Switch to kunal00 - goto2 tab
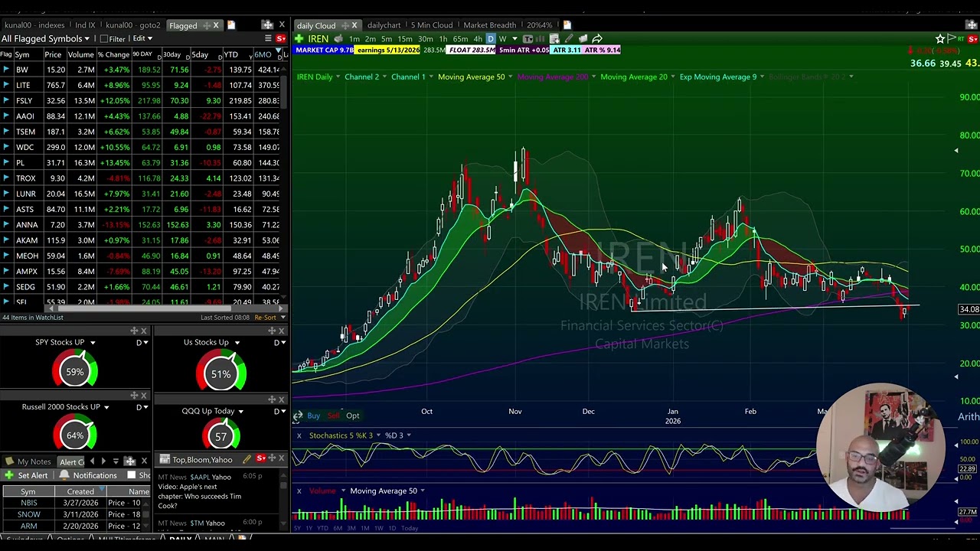980x551 pixels. pos(132,25)
